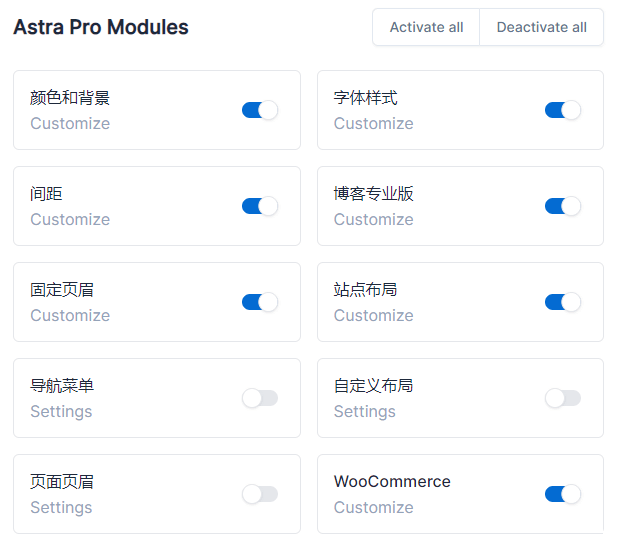
Task: Turn off the 字体样式 module switch
Action: [563, 110]
